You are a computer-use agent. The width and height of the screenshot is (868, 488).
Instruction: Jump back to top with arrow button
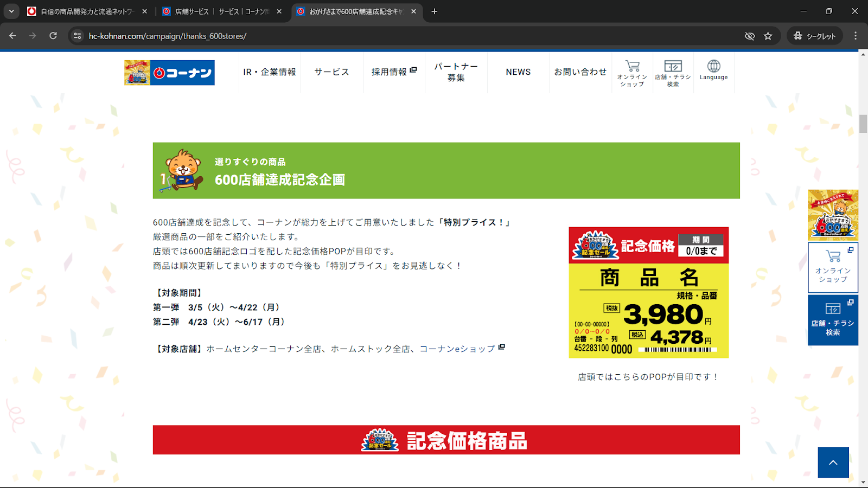833,463
